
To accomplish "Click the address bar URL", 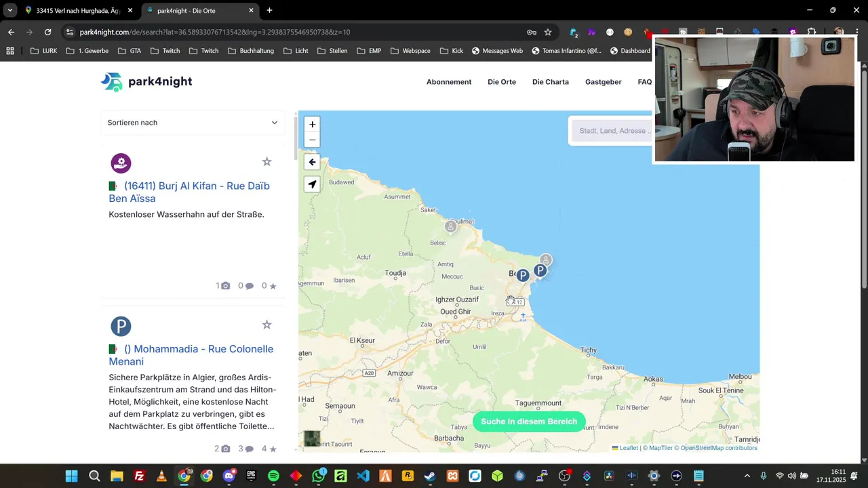I will [214, 32].
